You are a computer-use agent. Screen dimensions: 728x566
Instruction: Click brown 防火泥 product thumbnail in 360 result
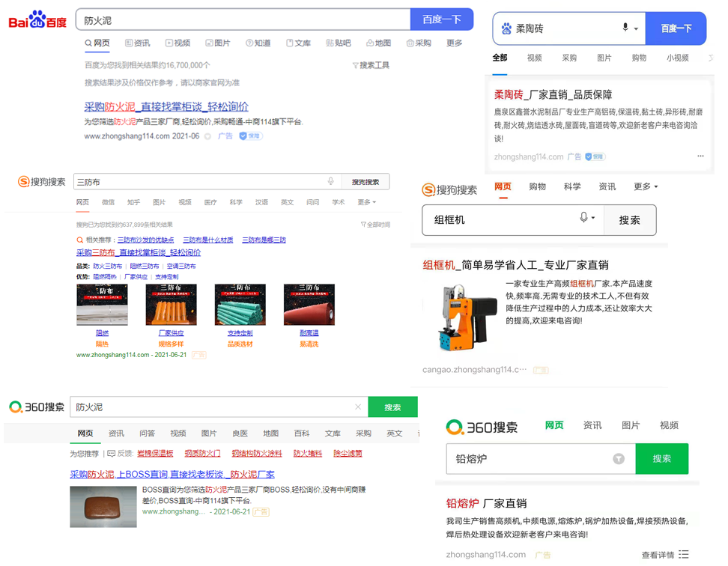(x=103, y=507)
